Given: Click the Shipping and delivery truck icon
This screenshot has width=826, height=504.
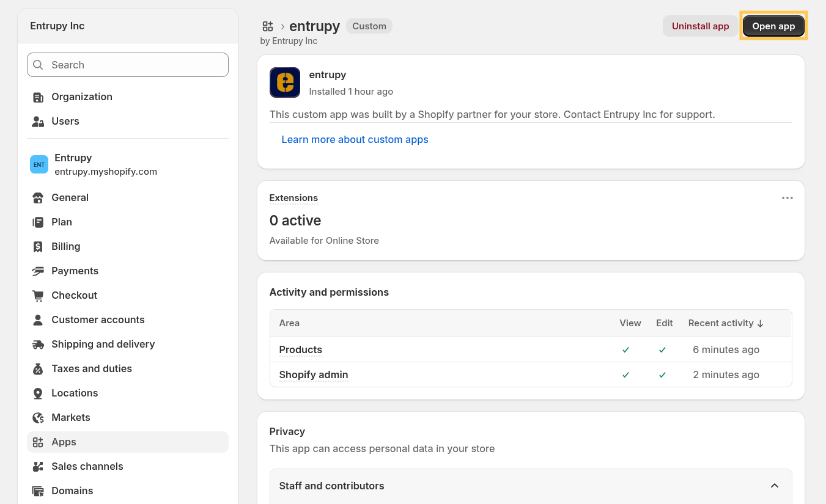Looking at the screenshot, I should [x=38, y=345].
